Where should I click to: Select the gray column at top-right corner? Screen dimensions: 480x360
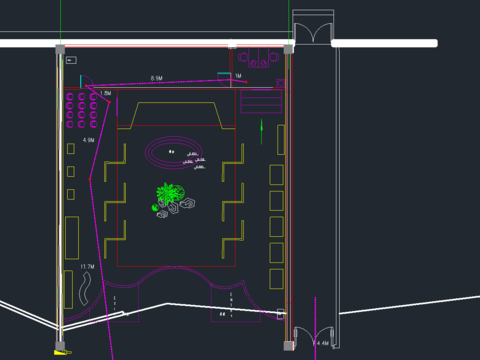(289, 49)
